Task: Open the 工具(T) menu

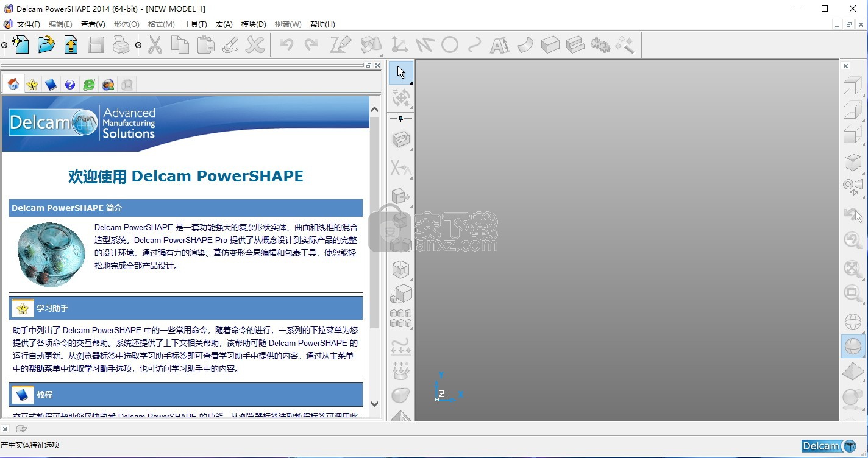Action: (195, 24)
